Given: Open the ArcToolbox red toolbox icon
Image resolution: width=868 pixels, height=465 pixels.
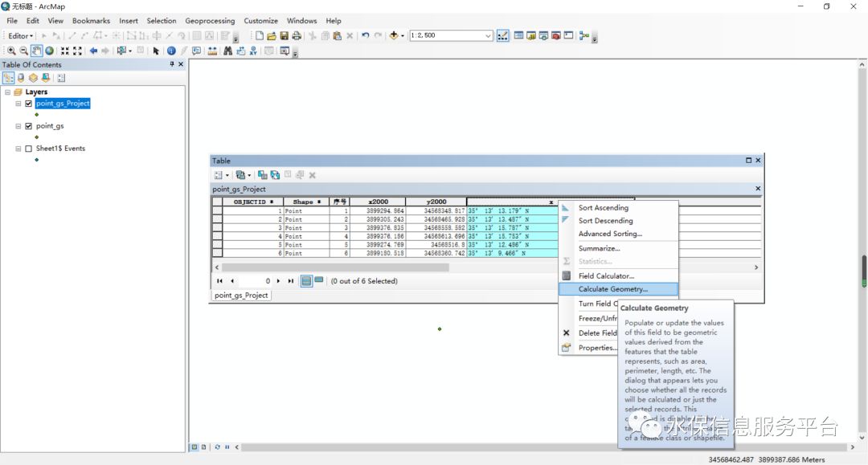Looking at the screenshot, I should point(556,36).
